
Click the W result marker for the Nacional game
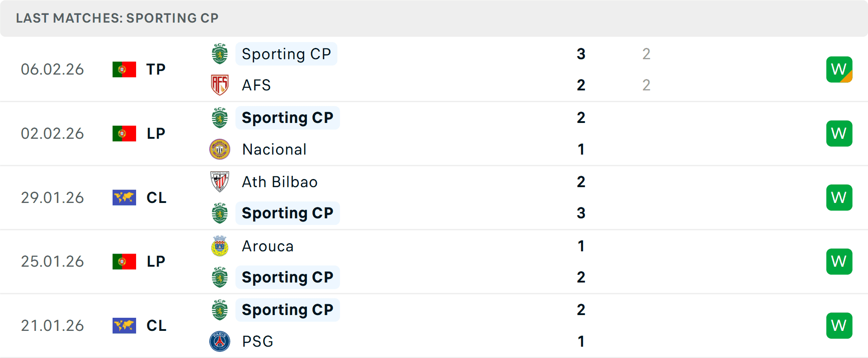coord(839,133)
